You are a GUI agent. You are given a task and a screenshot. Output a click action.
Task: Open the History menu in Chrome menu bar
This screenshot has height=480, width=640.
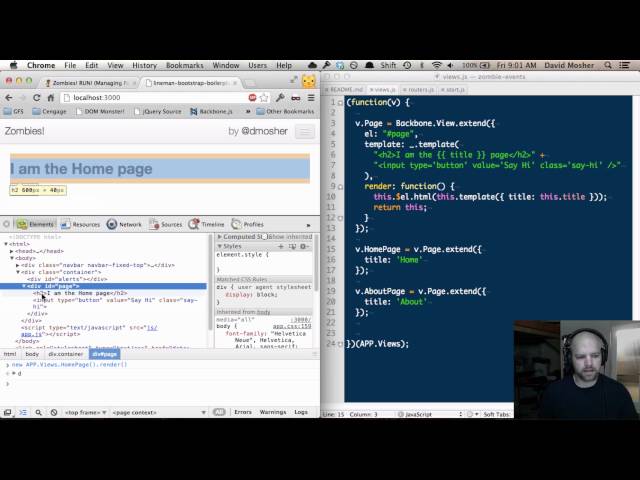pos(144,65)
